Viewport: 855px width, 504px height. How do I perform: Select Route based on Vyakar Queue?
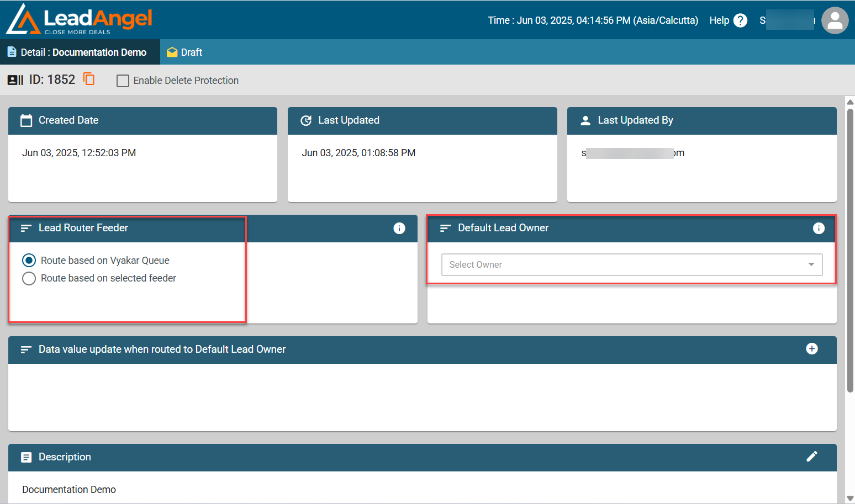(x=29, y=261)
